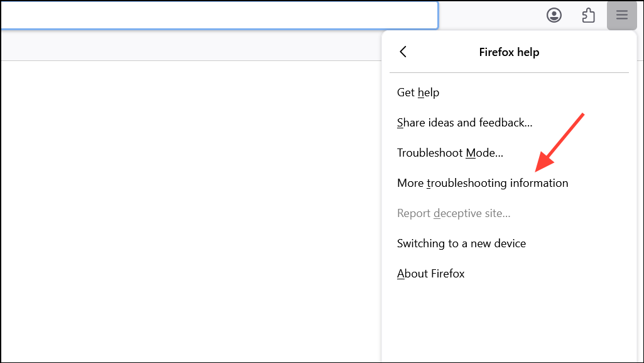The image size is (644, 363).
Task: Select Share ideas and feedback
Action: pyautogui.click(x=464, y=123)
